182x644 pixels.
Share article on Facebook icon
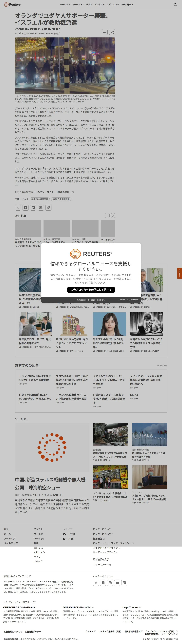click(26, 207)
